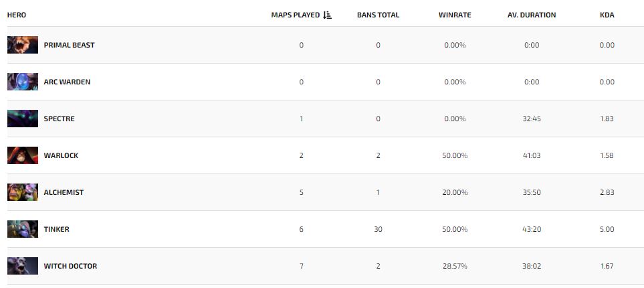Sort by Av. Duration column header

(x=532, y=15)
